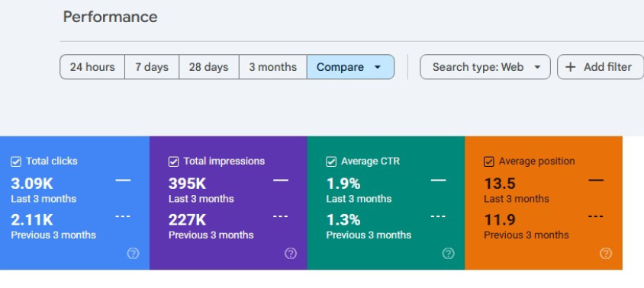The image size is (644, 288).
Task: Click the 1.9% CTR value
Action: [343, 184]
